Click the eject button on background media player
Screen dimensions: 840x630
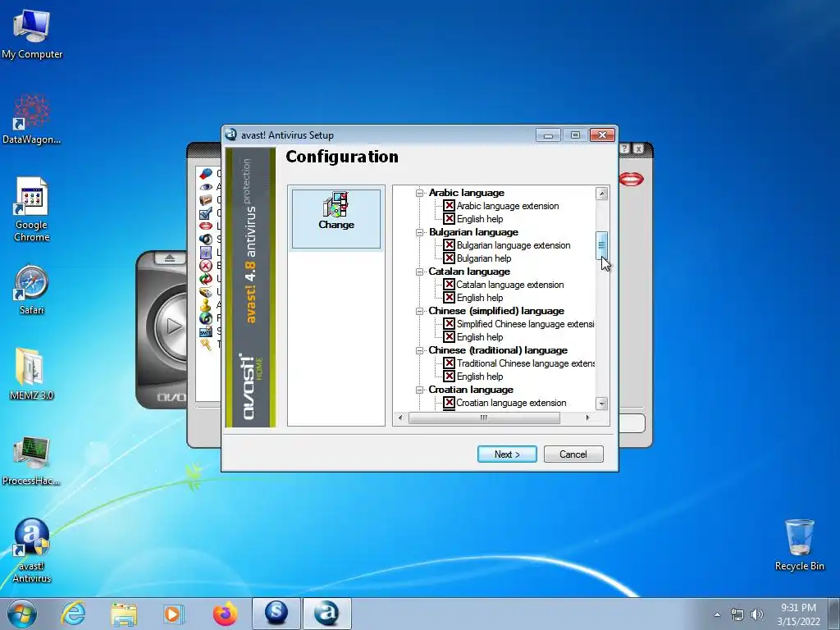(x=170, y=258)
